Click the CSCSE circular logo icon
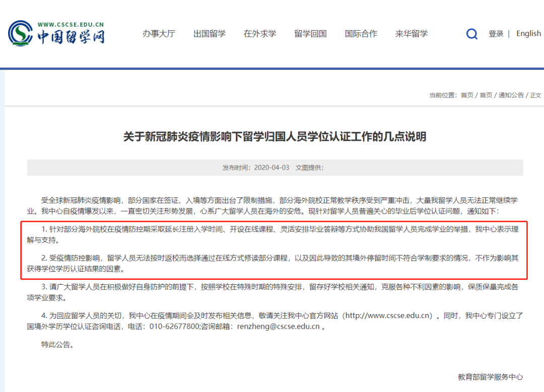The image size is (544, 392). click(x=21, y=33)
